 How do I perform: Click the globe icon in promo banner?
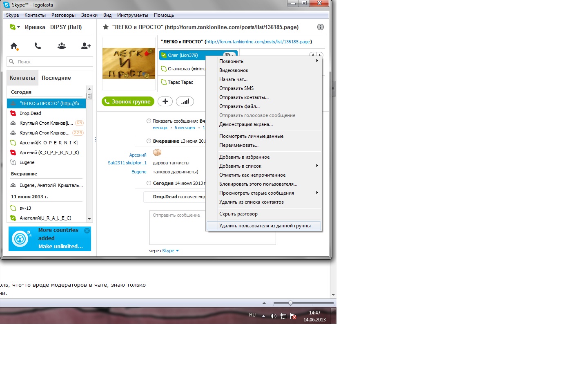[x=20, y=239]
